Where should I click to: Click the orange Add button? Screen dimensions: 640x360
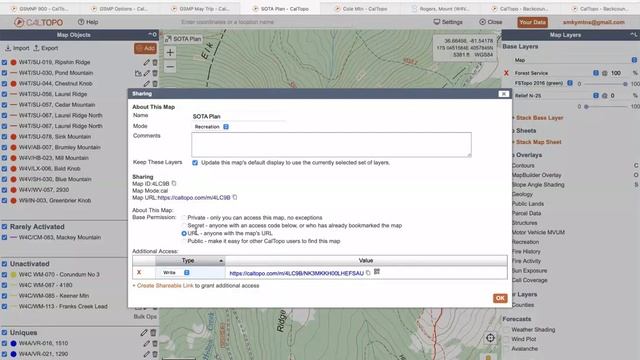coord(145,48)
